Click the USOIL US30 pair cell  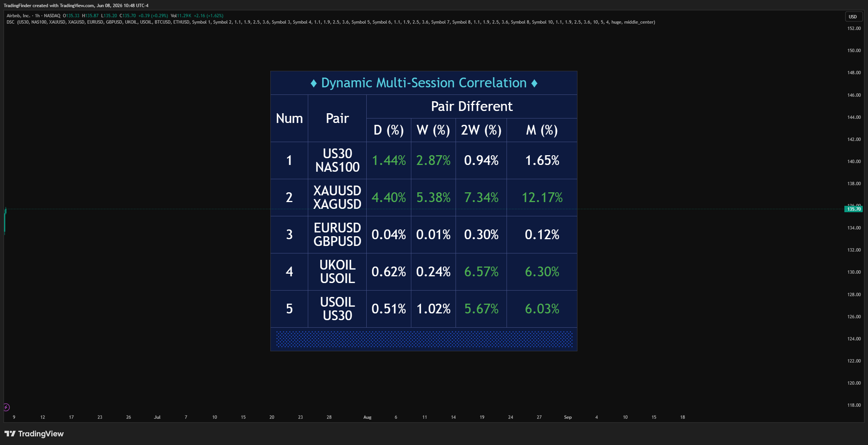pyautogui.click(x=337, y=309)
